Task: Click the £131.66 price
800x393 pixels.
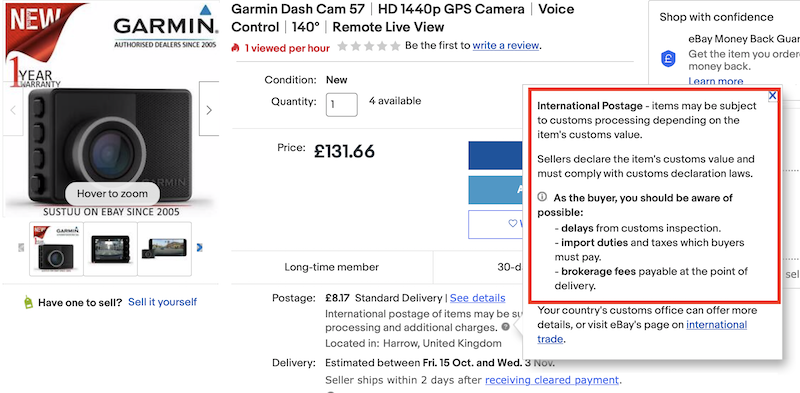Action: pyautogui.click(x=344, y=152)
